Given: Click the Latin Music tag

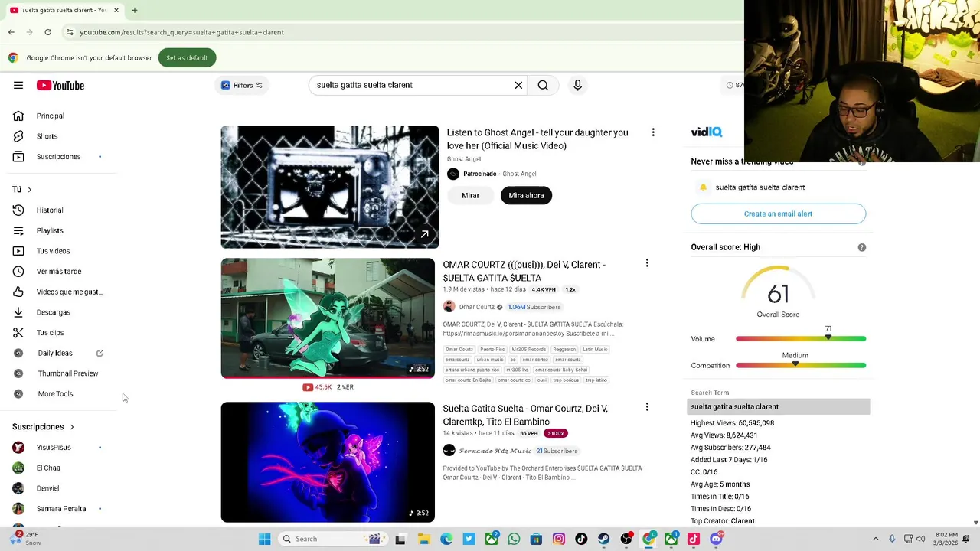Looking at the screenshot, I should [595, 350].
